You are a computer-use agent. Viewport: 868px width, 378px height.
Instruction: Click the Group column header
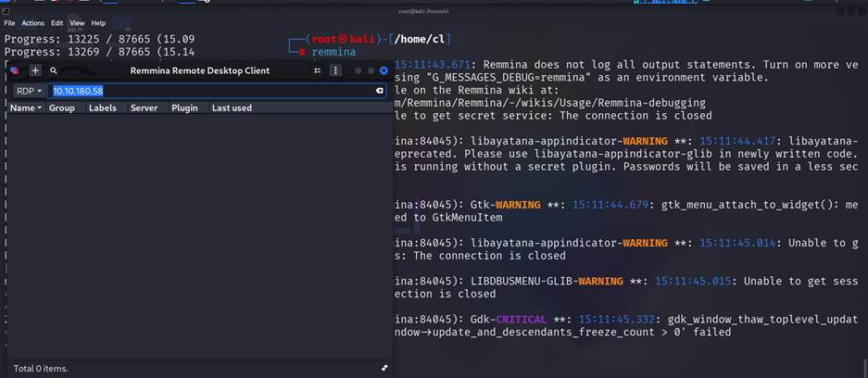point(62,108)
